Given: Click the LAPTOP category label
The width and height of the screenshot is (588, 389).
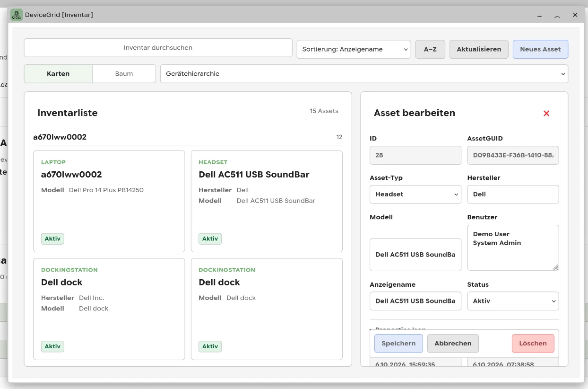Looking at the screenshot, I should pyautogui.click(x=53, y=162).
